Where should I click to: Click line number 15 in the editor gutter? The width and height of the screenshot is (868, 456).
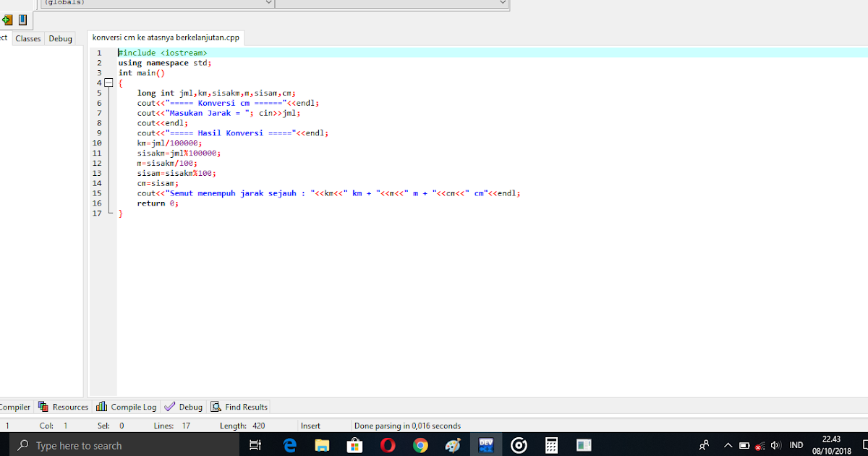pyautogui.click(x=98, y=193)
